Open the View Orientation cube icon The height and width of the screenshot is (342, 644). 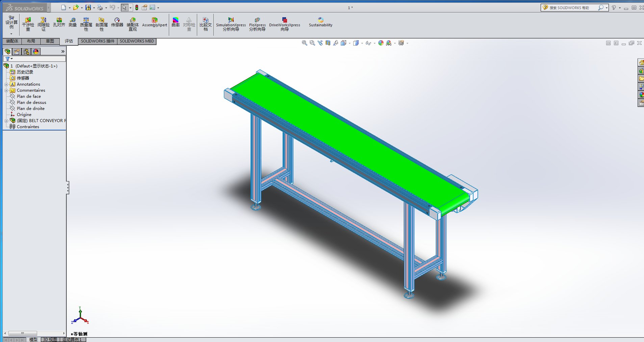tap(343, 43)
